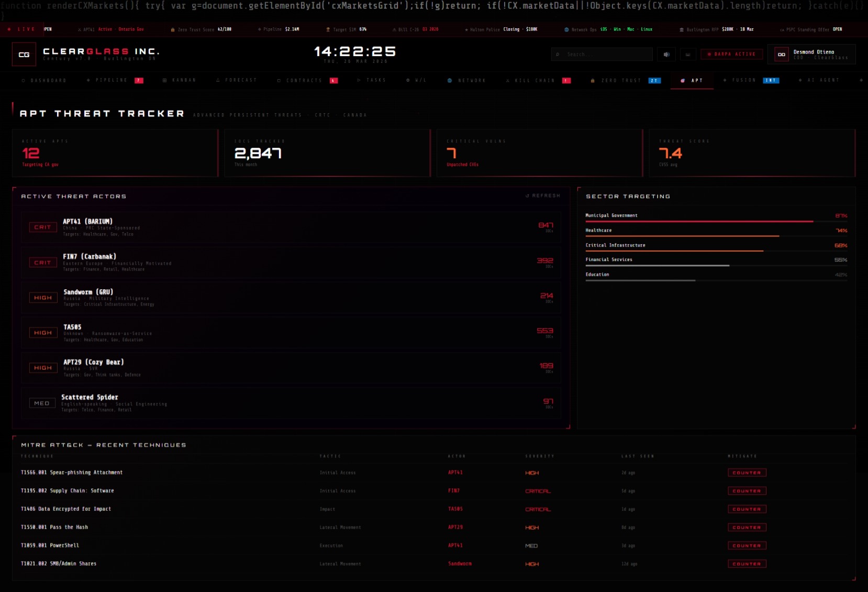Counter the T1550.001 Pass the Hash technique

[747, 528]
